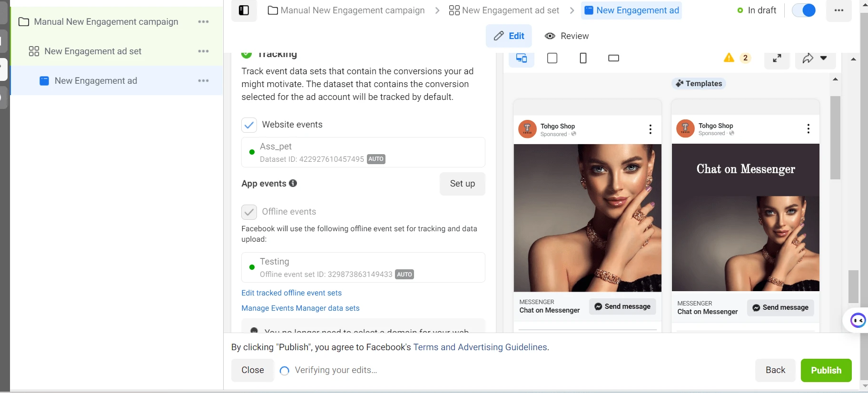Open the App events info icon
The image size is (868, 393).
pos(293,183)
